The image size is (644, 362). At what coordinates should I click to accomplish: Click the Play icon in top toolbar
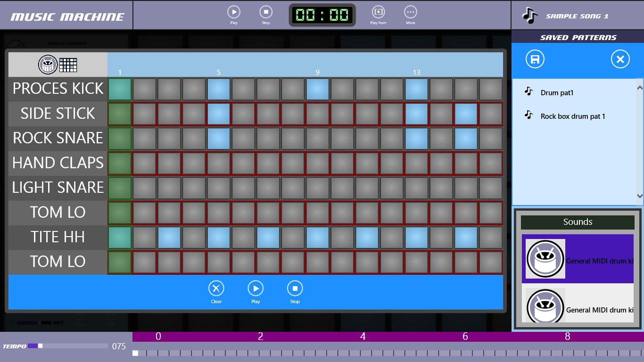tap(233, 12)
